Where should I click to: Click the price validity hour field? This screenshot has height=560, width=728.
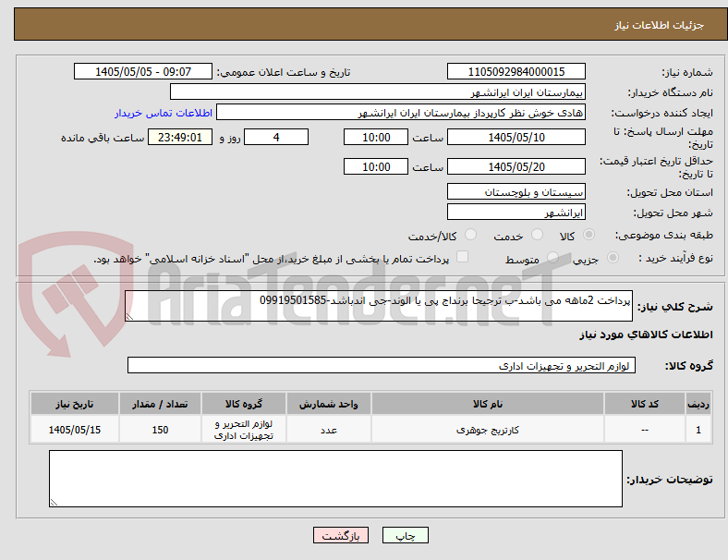tap(376, 166)
